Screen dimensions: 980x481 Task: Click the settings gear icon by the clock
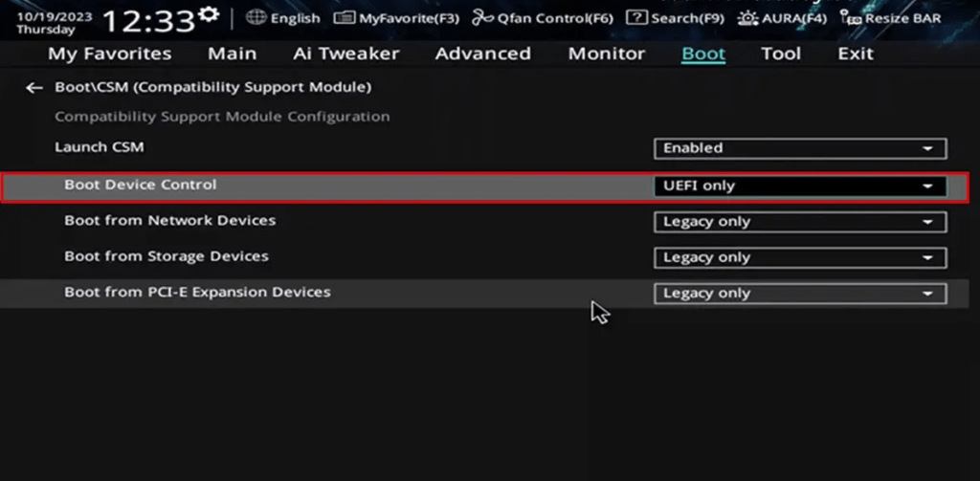coord(208,14)
